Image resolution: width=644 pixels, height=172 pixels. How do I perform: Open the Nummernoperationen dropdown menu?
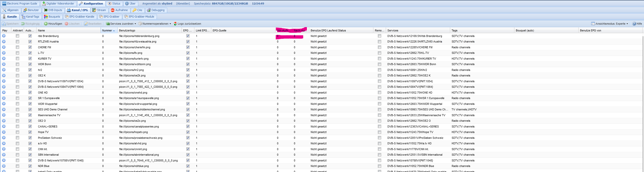click(x=155, y=24)
